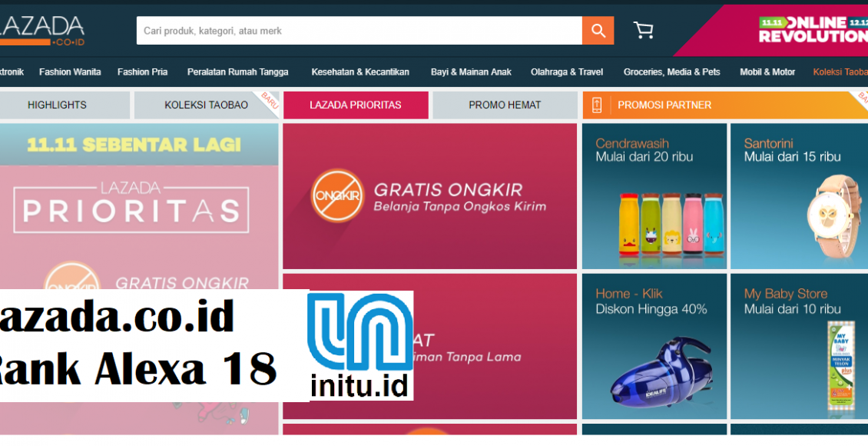The image size is (868, 446).
Task: Switch to the Promo Hemat tab
Action: pyautogui.click(x=505, y=105)
